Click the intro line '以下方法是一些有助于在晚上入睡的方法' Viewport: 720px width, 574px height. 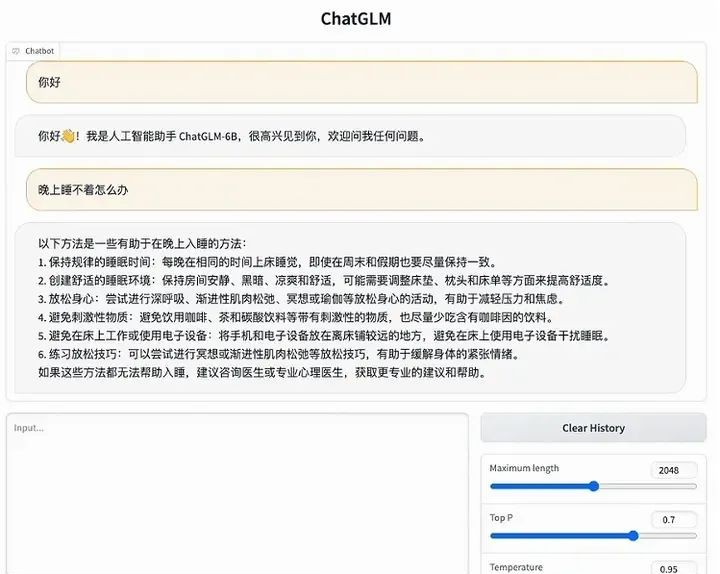[142, 244]
